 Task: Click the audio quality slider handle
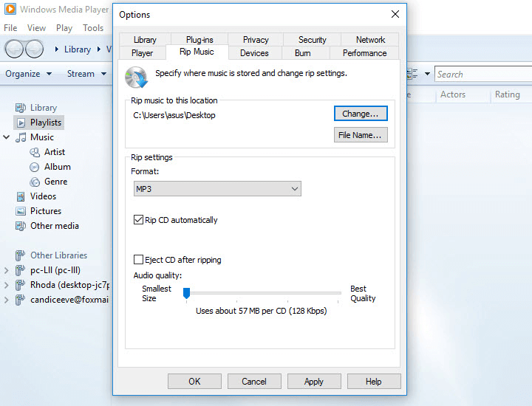(x=186, y=294)
